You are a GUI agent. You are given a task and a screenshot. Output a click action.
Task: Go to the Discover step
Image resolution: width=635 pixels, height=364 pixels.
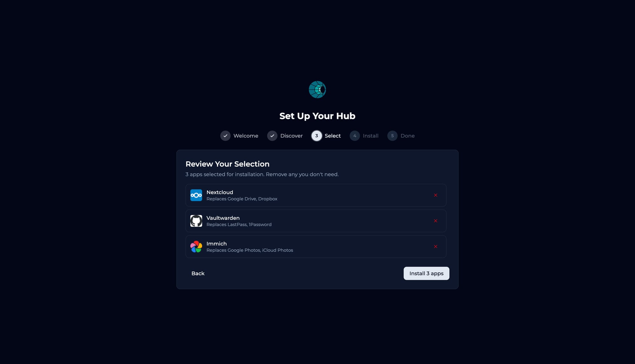tap(291, 136)
